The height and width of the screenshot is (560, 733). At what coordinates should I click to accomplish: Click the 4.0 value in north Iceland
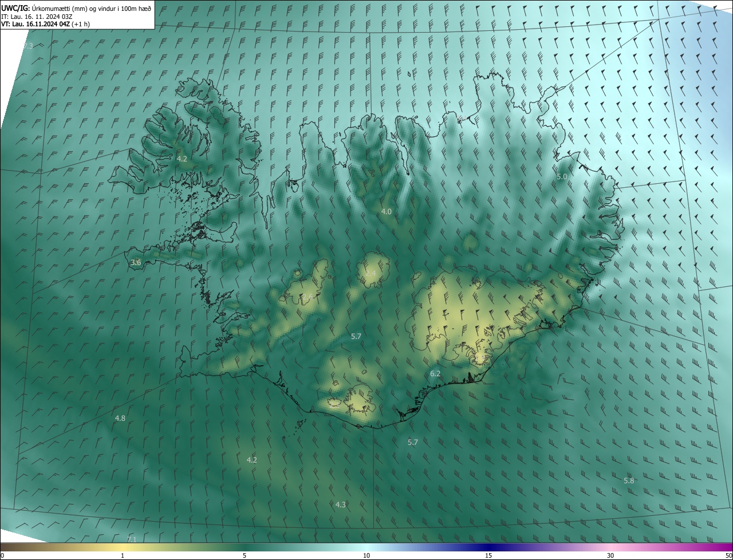click(x=386, y=211)
